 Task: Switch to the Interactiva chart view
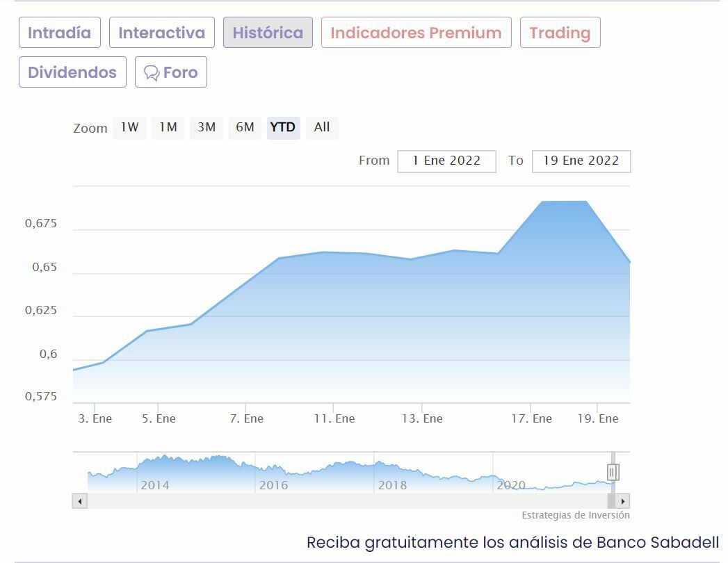[161, 33]
